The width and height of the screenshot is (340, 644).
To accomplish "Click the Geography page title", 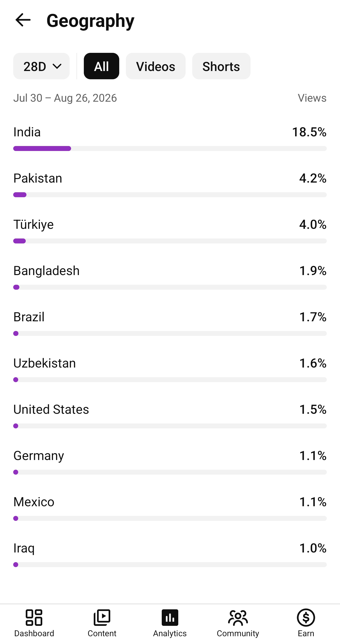I will (91, 21).
